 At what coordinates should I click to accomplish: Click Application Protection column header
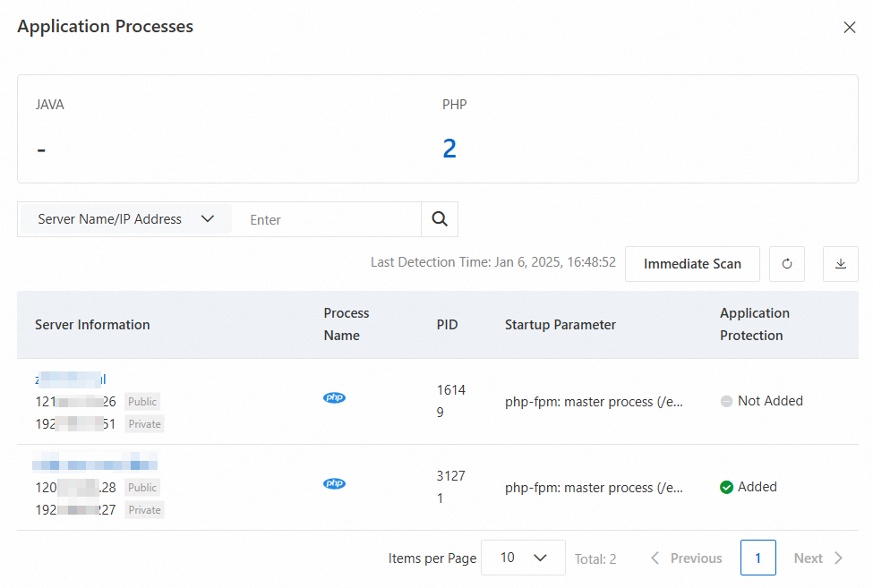pos(755,324)
